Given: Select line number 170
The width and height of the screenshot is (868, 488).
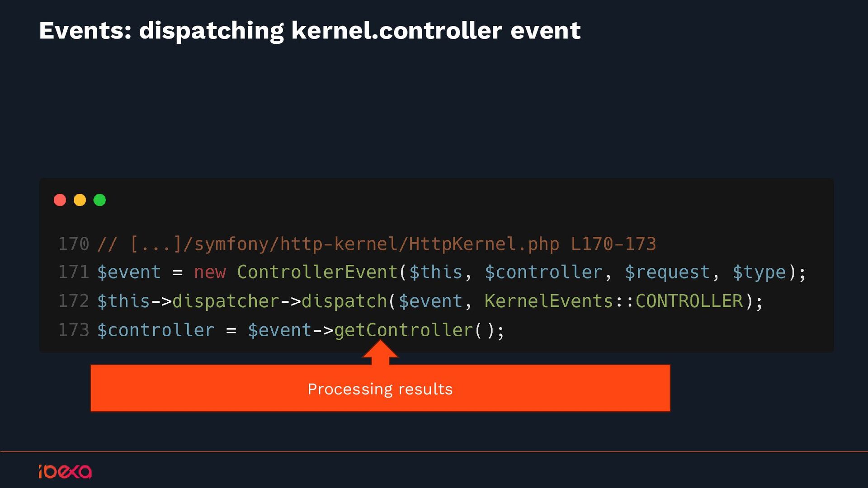Looking at the screenshot, I should click(74, 244).
